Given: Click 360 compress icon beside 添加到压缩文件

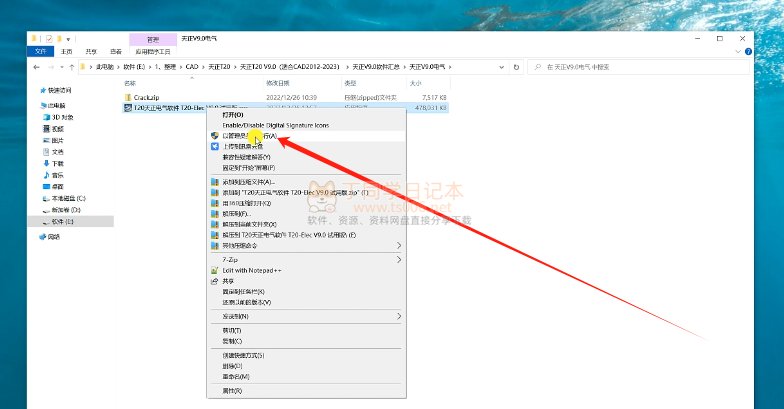Looking at the screenshot, I should (x=214, y=182).
